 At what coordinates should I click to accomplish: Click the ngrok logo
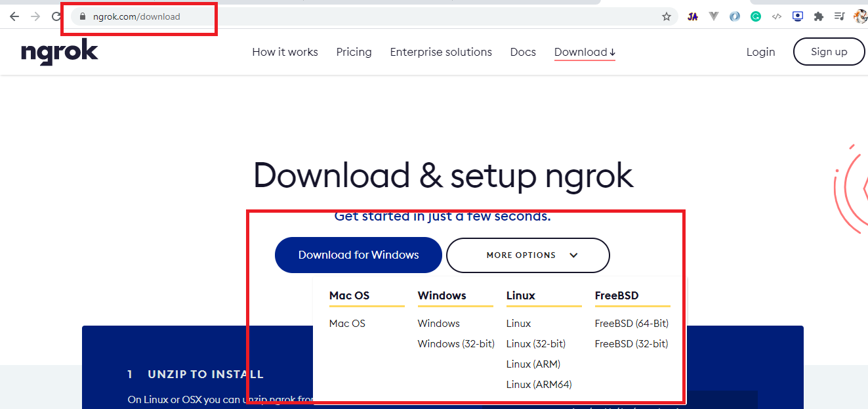(x=60, y=53)
